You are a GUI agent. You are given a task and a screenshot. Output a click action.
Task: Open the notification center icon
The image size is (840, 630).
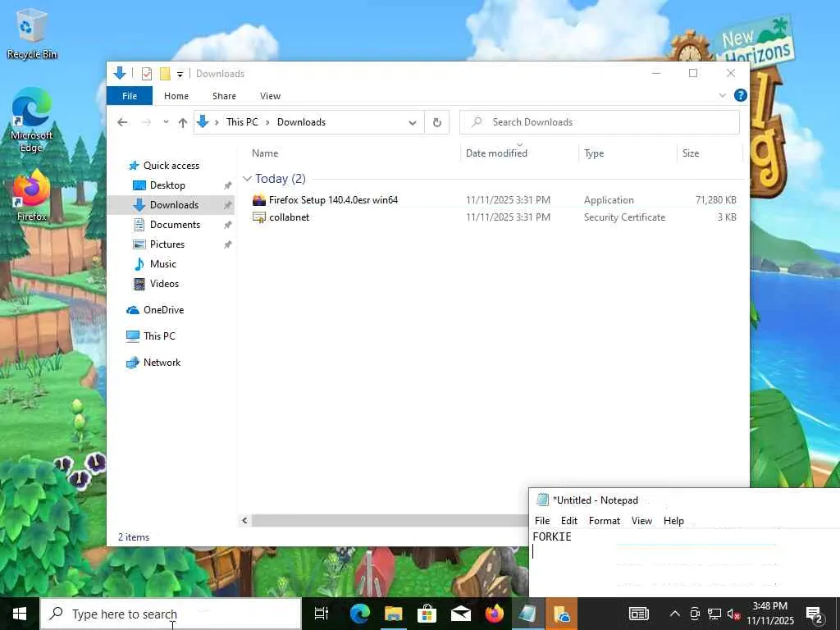(x=815, y=614)
